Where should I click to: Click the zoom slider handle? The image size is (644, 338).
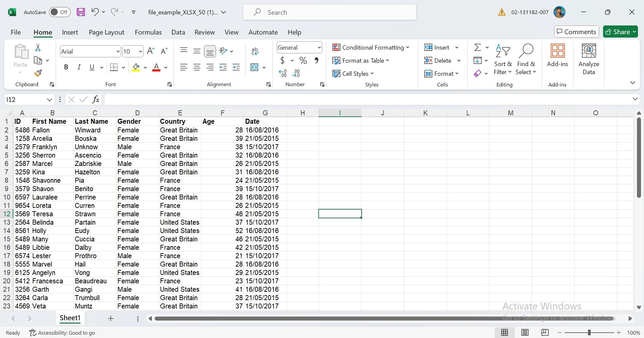click(x=589, y=333)
